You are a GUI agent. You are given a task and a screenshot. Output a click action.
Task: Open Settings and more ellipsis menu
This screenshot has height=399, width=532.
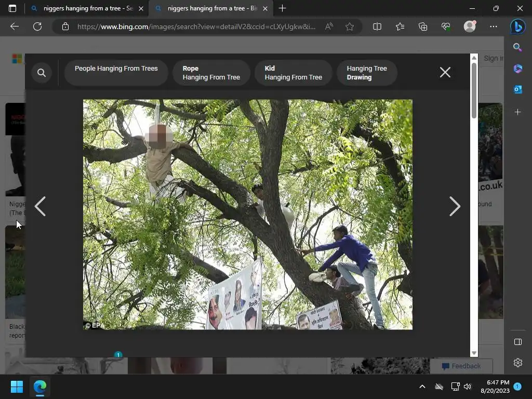point(494,26)
